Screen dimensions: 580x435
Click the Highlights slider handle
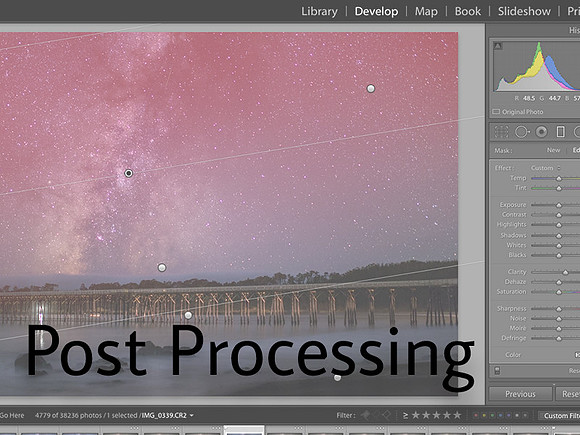pyautogui.click(x=559, y=225)
